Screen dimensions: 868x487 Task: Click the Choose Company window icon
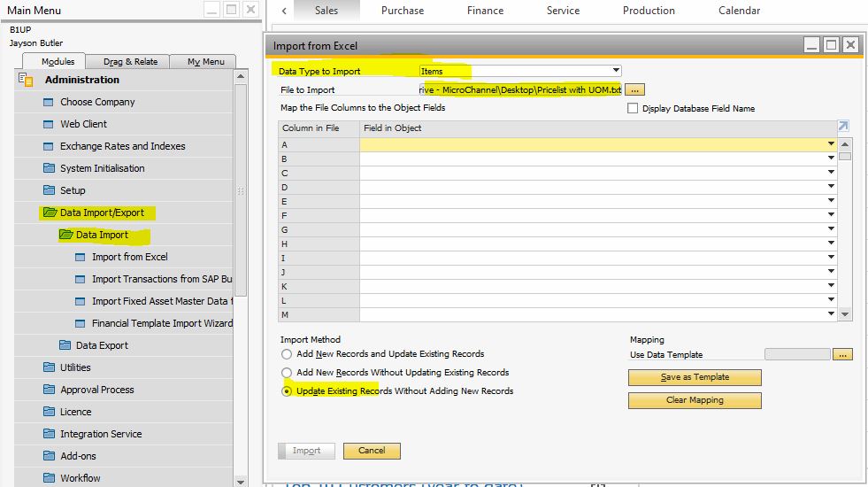[50, 102]
